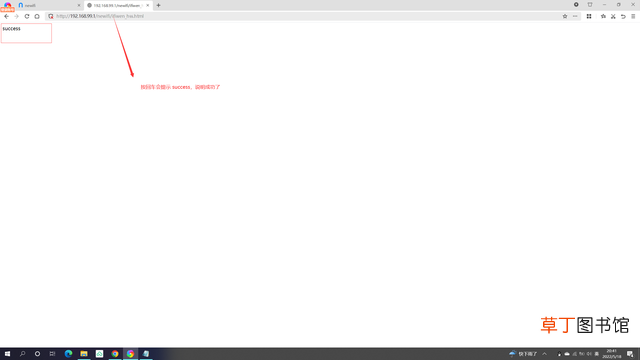Image resolution: width=640 pixels, height=360 pixels.
Task: Click the undo closed tab arrow
Action: pos(623,16)
